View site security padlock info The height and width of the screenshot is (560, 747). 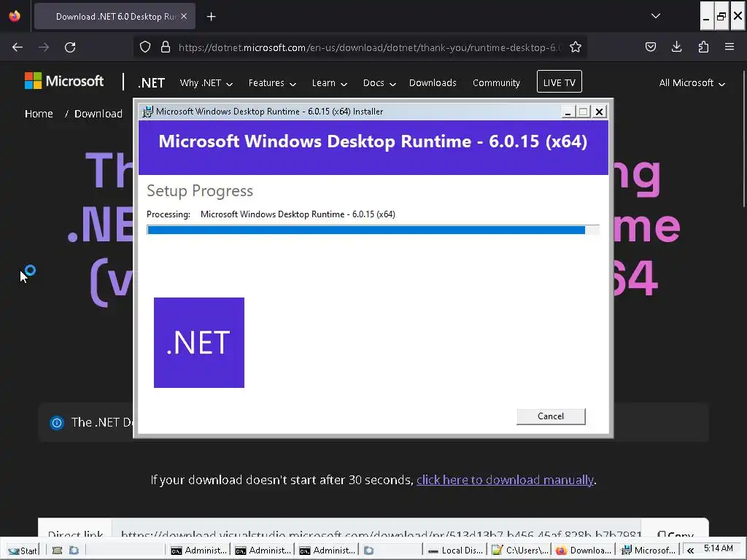166,47
